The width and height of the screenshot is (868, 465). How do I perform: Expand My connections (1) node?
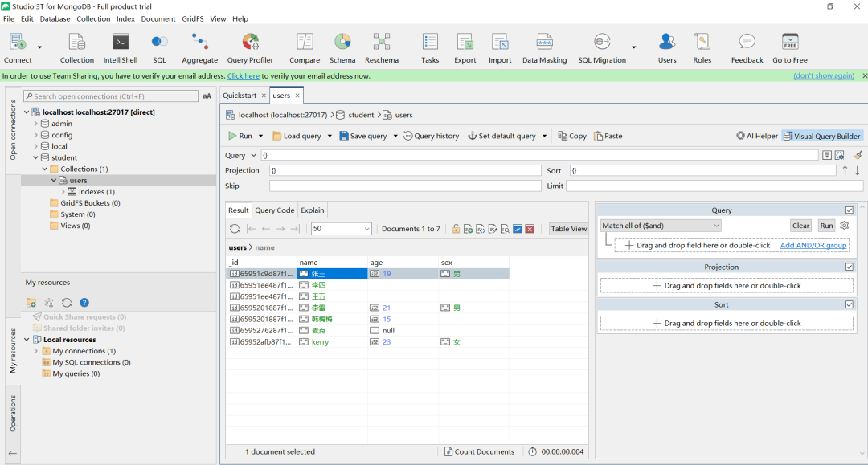click(36, 351)
